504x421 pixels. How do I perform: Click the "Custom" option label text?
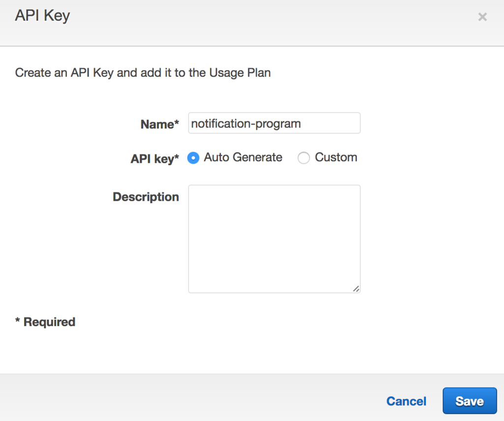click(x=336, y=157)
